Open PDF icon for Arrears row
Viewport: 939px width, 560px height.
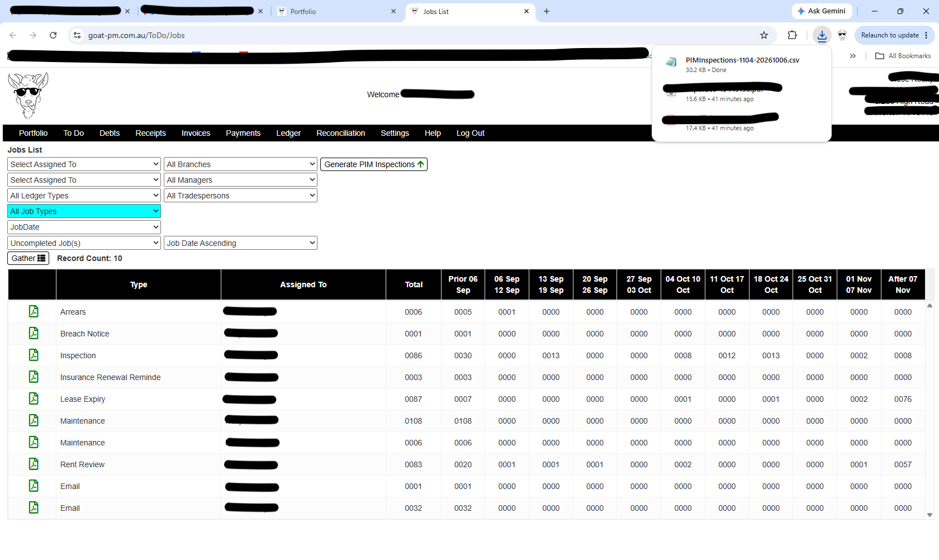[x=34, y=311]
